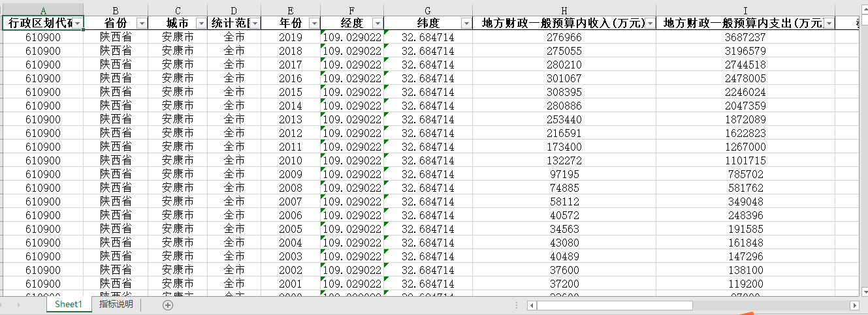This screenshot has height=315, width=868.
Task: Click the horizontal scrollbar right arrow
Action: coord(856,305)
